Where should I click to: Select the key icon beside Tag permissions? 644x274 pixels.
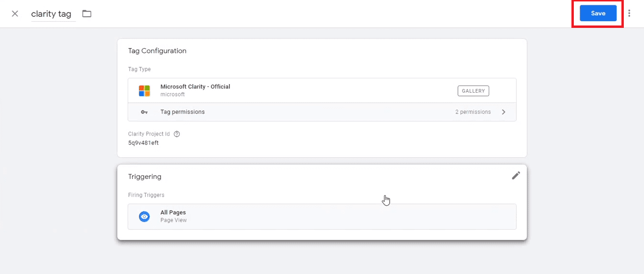[144, 112]
